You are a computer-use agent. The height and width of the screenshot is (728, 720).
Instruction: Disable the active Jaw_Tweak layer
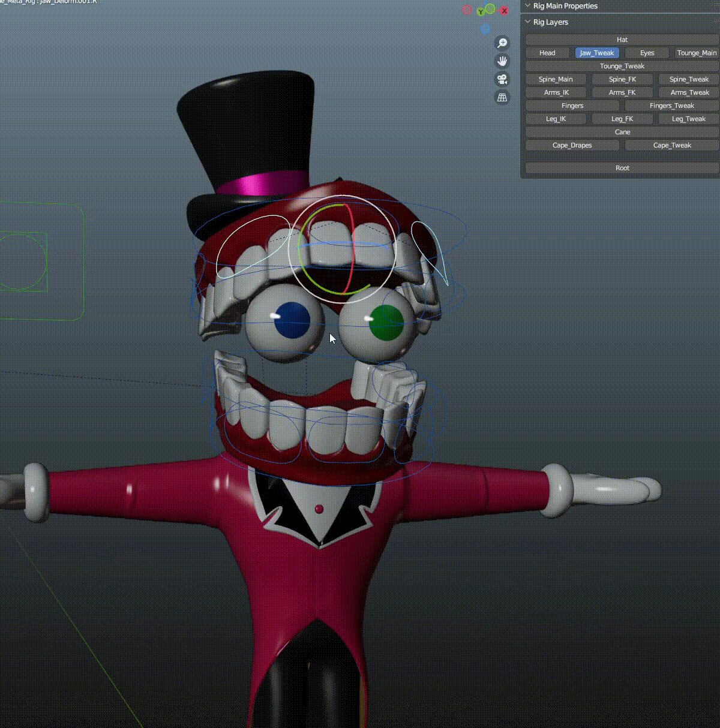597,53
